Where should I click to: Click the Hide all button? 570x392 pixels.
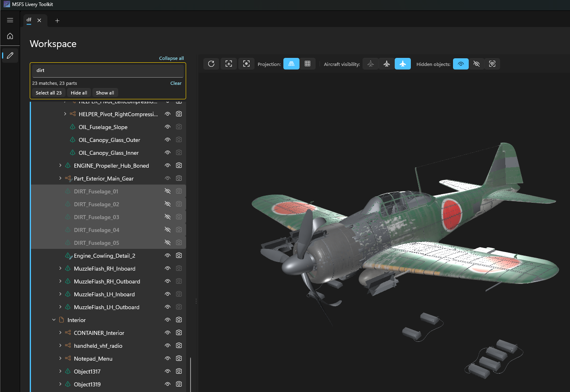click(x=79, y=93)
